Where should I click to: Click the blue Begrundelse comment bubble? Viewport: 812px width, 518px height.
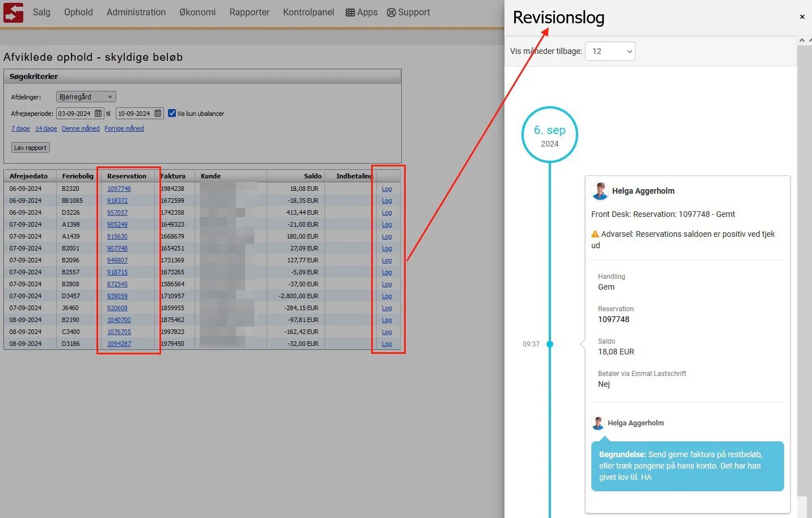click(688, 466)
